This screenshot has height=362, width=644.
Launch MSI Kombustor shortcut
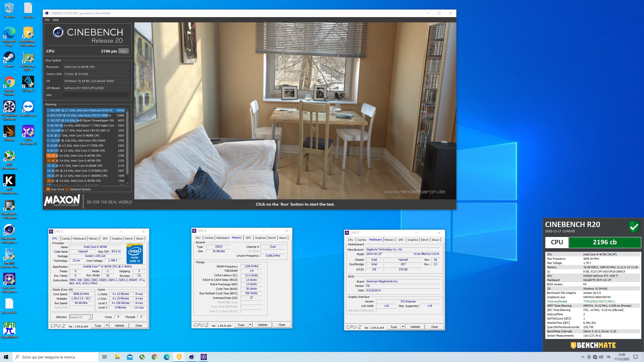click(x=9, y=185)
